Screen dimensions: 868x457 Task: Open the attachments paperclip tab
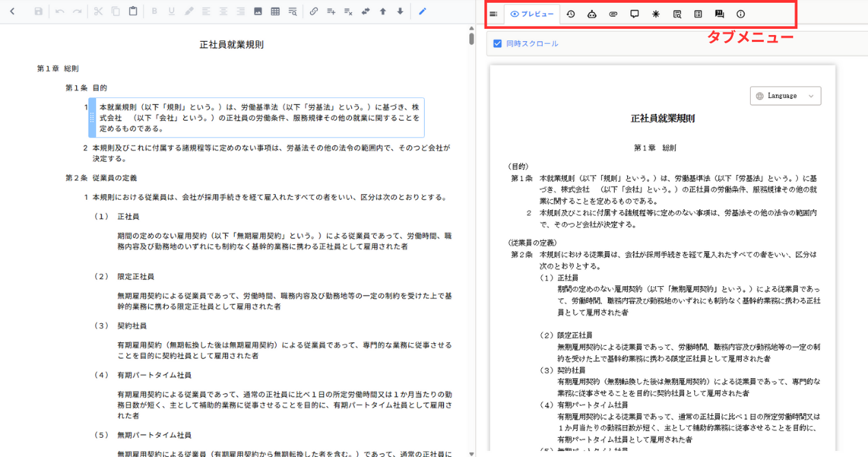point(613,14)
